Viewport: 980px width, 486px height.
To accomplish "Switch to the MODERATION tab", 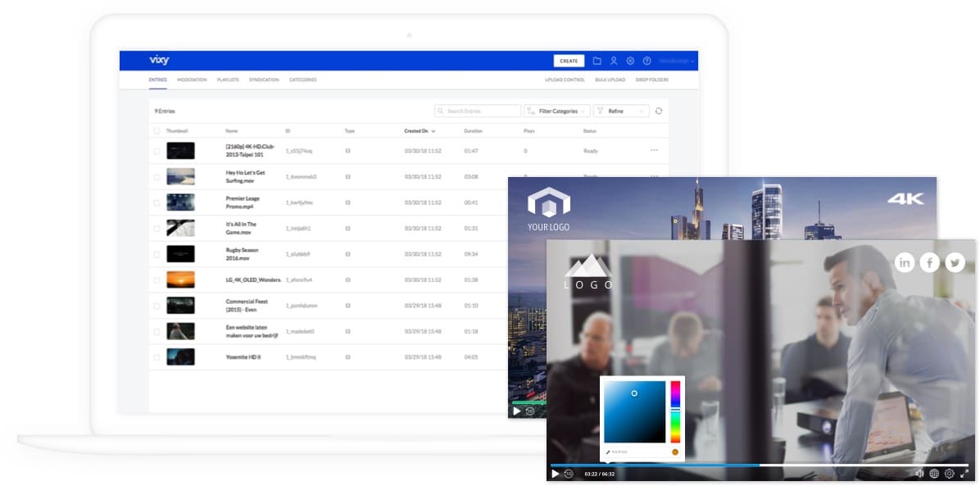I will pyautogui.click(x=193, y=79).
